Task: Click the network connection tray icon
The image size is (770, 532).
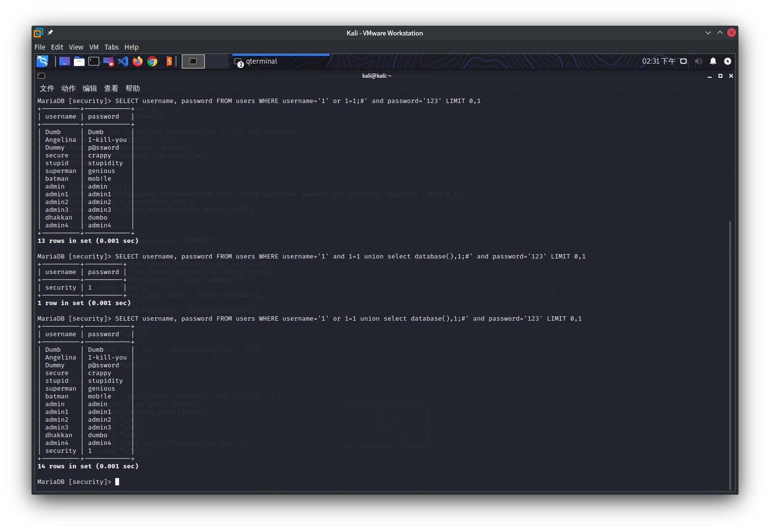Action: (683, 61)
